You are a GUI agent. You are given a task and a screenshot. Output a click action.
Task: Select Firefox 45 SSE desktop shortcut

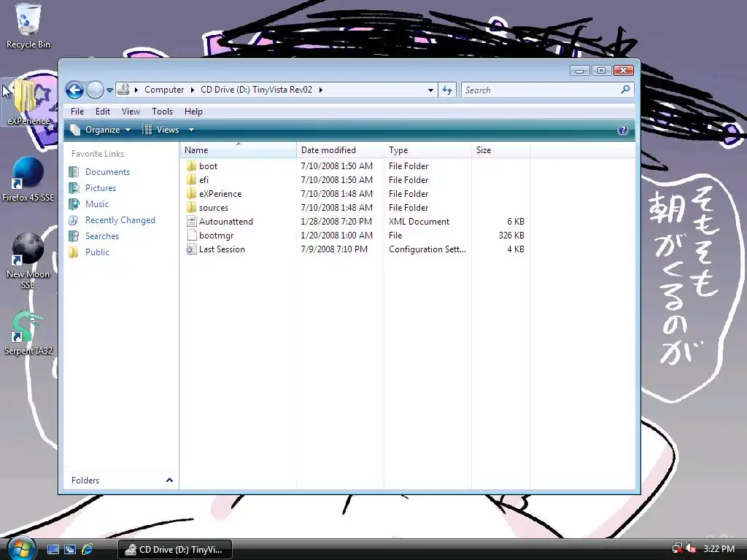28,179
